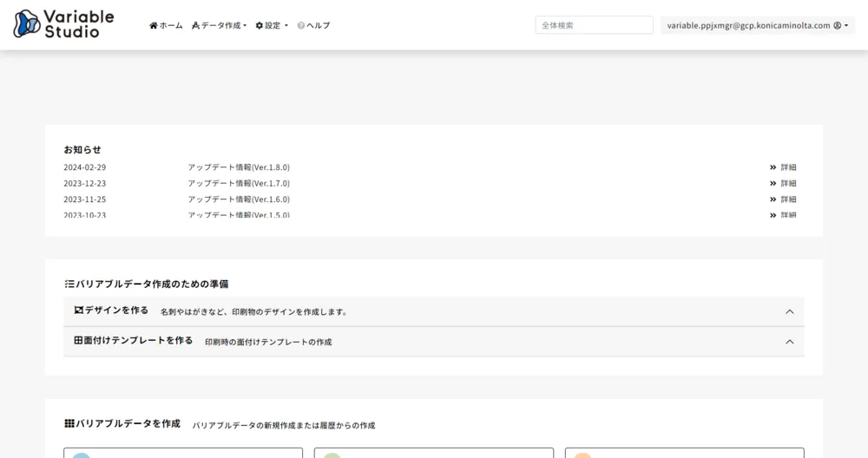Click the 面付けテンプレートを作る heading

click(138, 340)
